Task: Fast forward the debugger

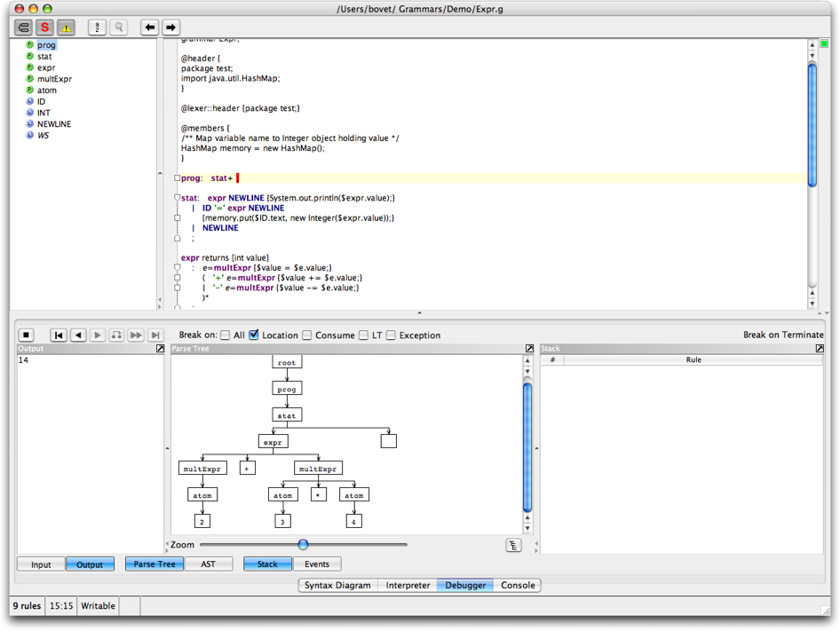Action: (x=136, y=335)
